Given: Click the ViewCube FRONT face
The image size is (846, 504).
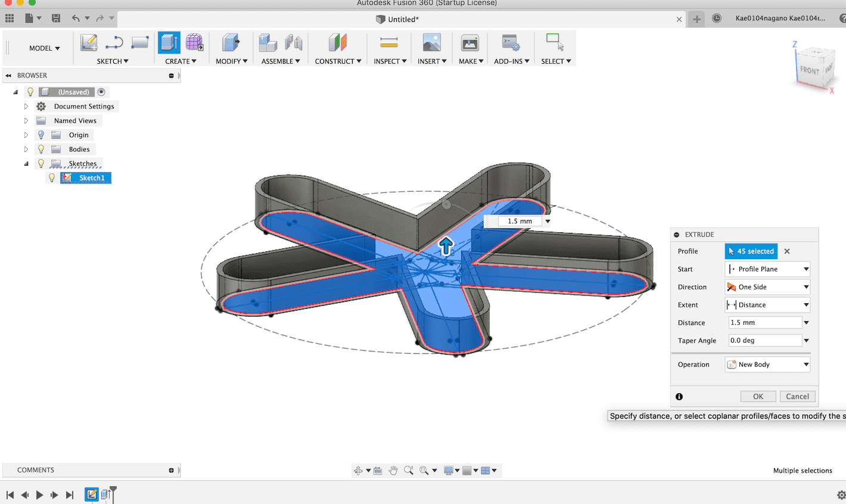Looking at the screenshot, I should [810, 70].
